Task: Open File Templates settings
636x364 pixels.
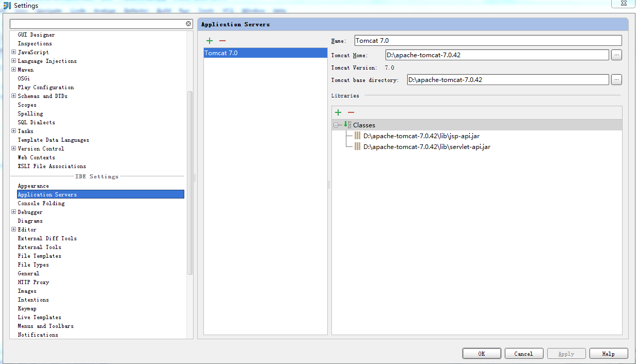Action: pos(39,256)
